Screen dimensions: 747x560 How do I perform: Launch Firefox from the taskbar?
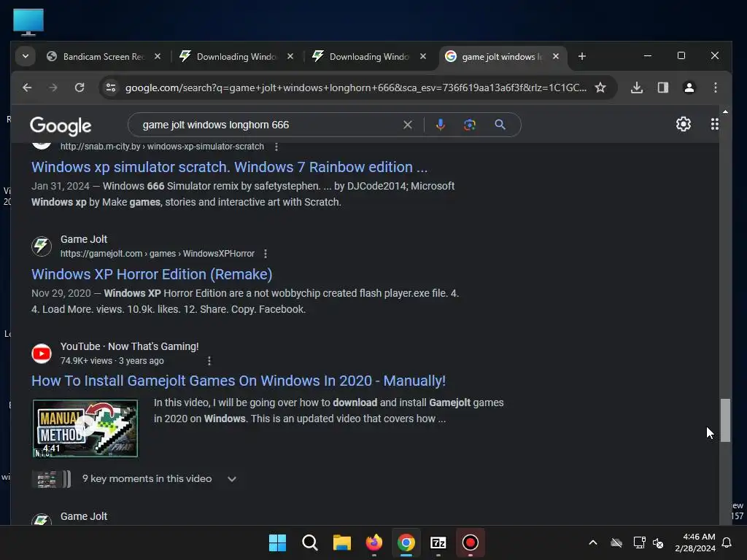(x=374, y=542)
